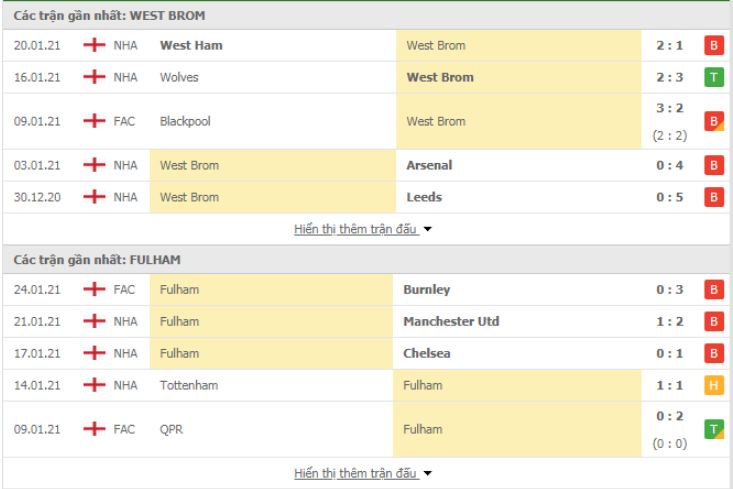Click England flag beside 24.01.21 Burnley match
This screenshot has width=733, height=489.
pos(94,289)
